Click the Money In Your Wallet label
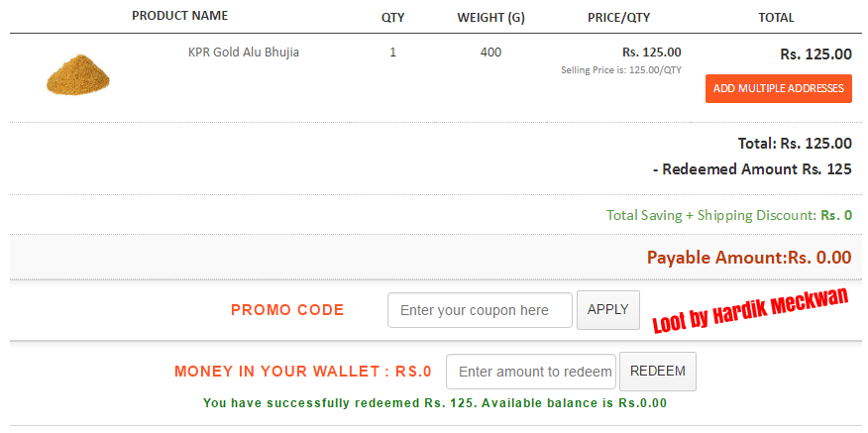 click(303, 372)
